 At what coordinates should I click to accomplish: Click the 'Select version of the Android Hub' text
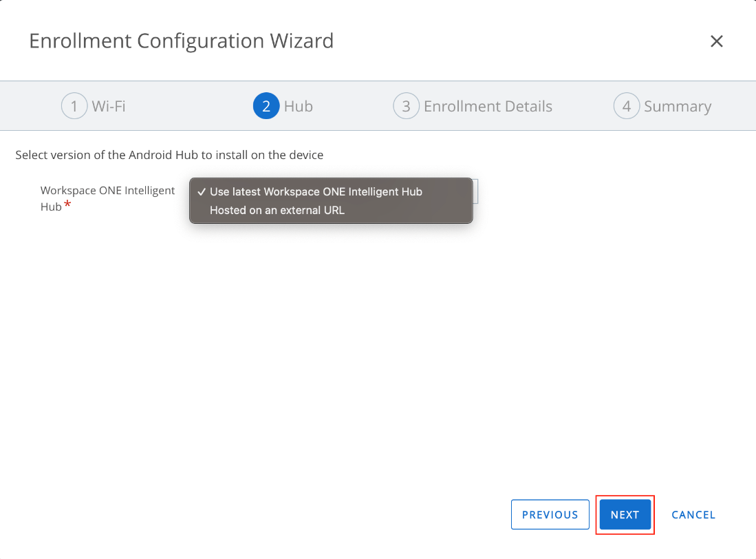coord(169,155)
